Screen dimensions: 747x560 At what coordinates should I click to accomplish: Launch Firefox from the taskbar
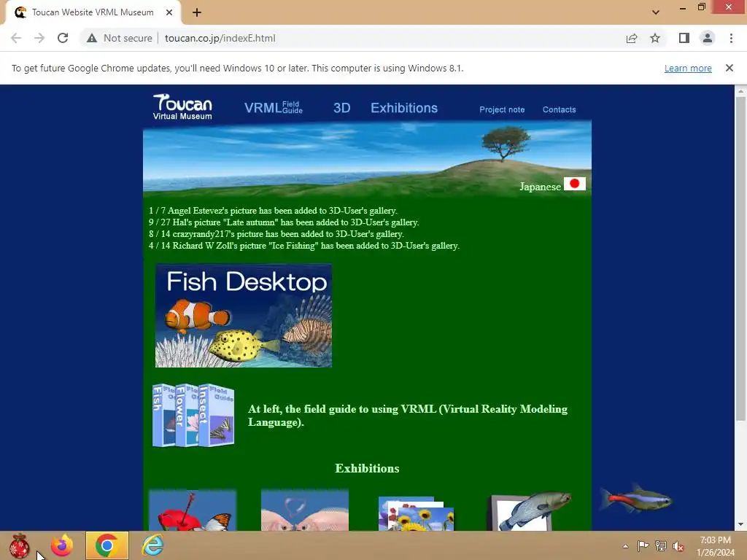(62, 545)
